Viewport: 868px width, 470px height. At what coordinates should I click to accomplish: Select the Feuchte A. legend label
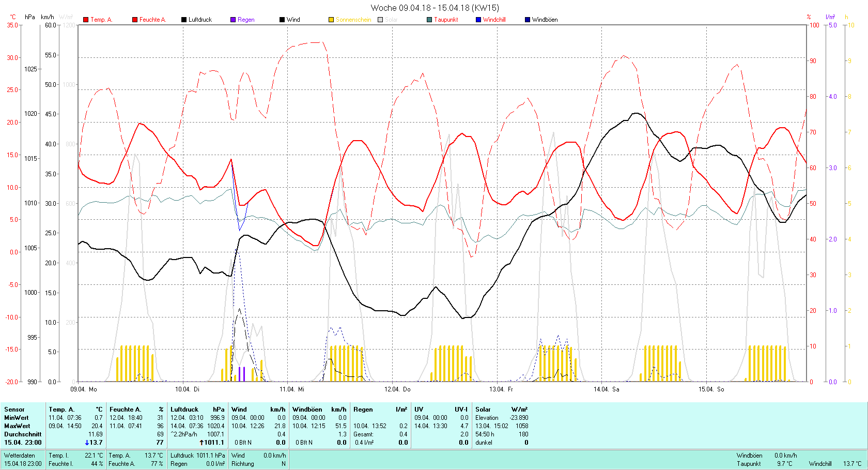tap(152, 20)
